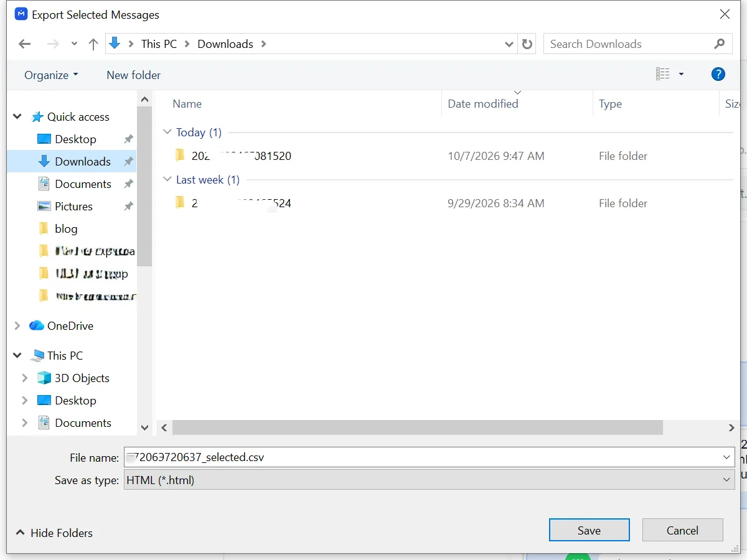This screenshot has height=560, width=747.
Task: Collapse the Quick access tree
Action: [17, 117]
